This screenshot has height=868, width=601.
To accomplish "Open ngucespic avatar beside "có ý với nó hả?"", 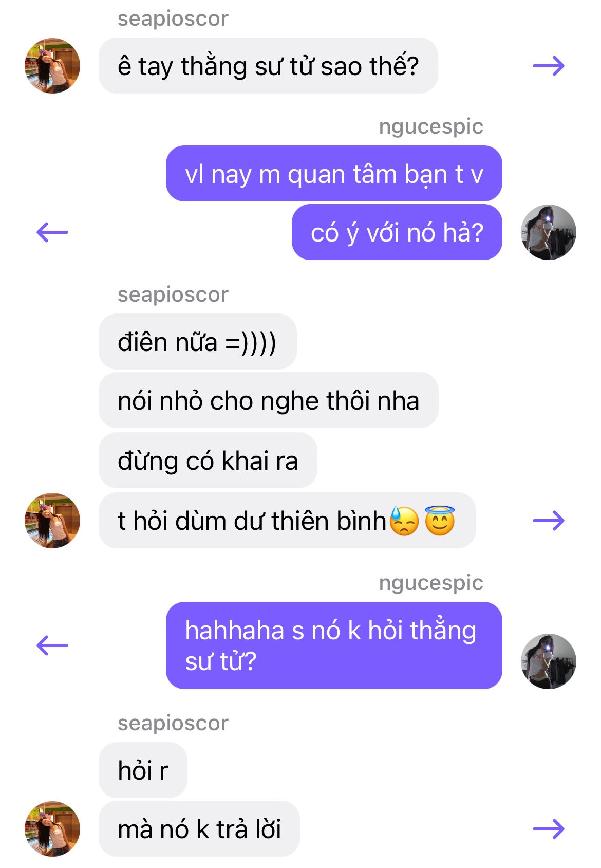I will coord(549,232).
